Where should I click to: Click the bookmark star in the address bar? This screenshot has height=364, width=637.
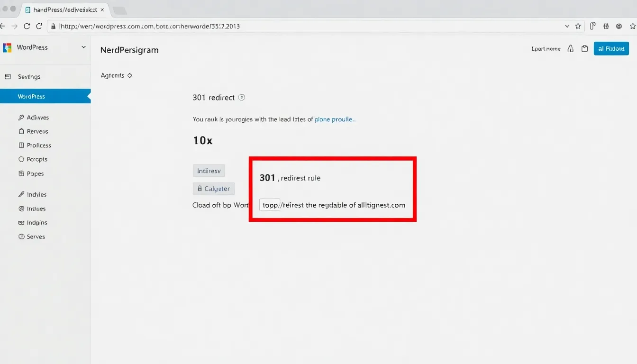point(578,26)
